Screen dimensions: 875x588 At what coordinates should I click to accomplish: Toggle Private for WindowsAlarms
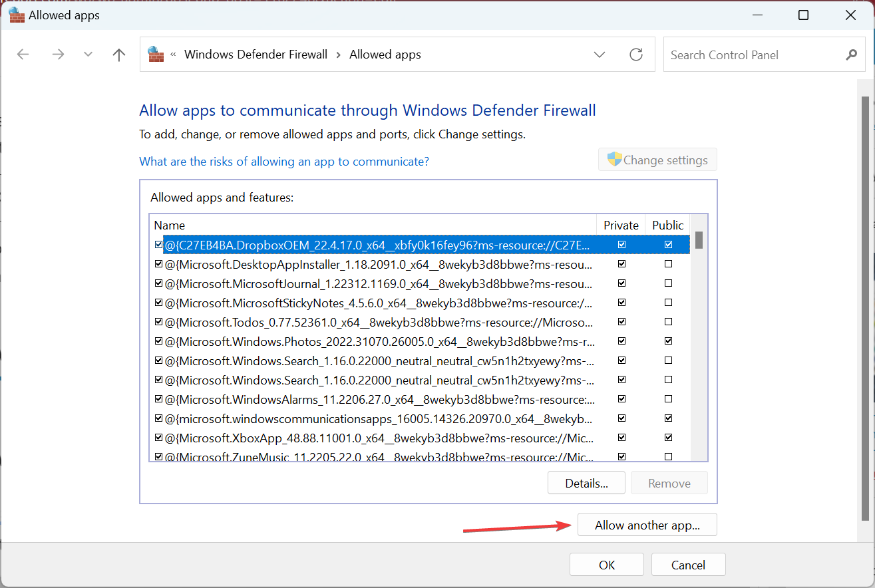[621, 399]
